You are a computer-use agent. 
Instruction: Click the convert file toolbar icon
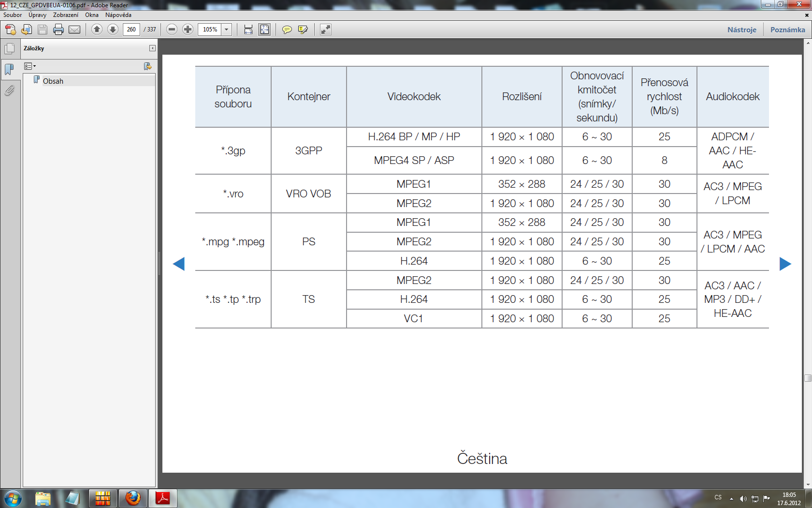(27, 30)
